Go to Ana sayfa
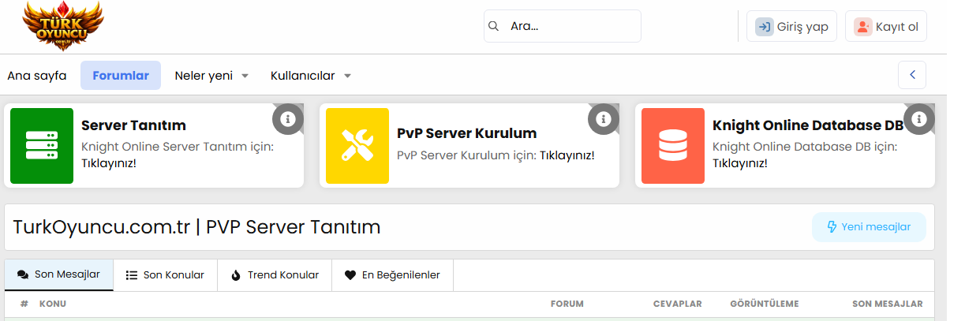 37,76
